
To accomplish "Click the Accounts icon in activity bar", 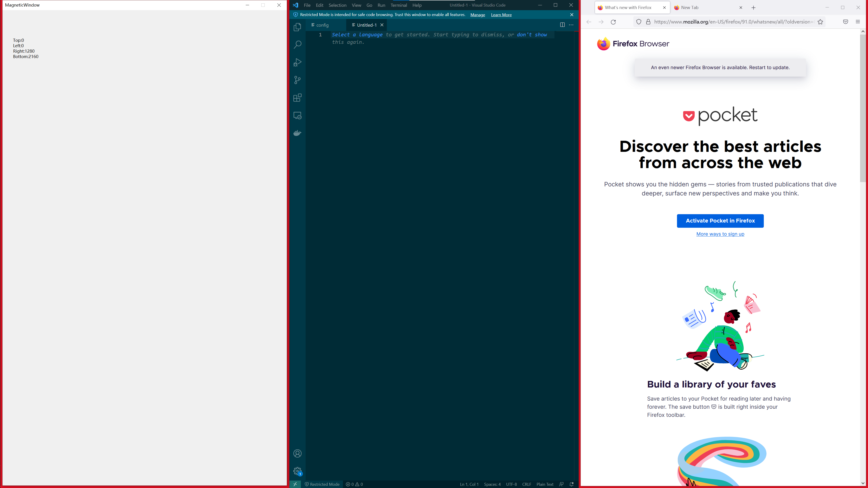I will coord(297,453).
